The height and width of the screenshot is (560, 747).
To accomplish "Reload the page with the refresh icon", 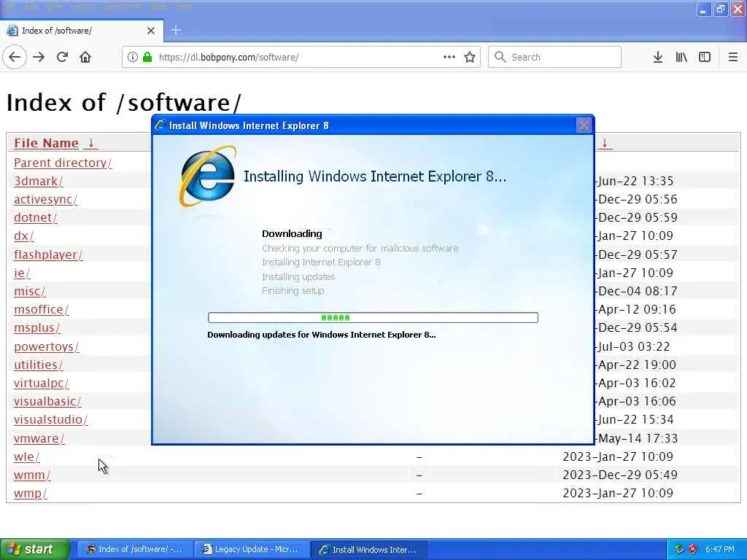I will [x=62, y=57].
